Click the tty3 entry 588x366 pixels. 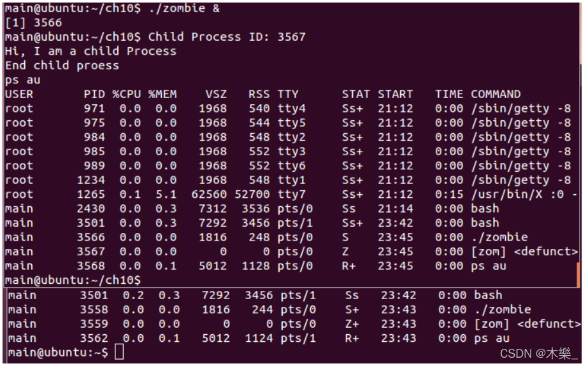pos(291,151)
